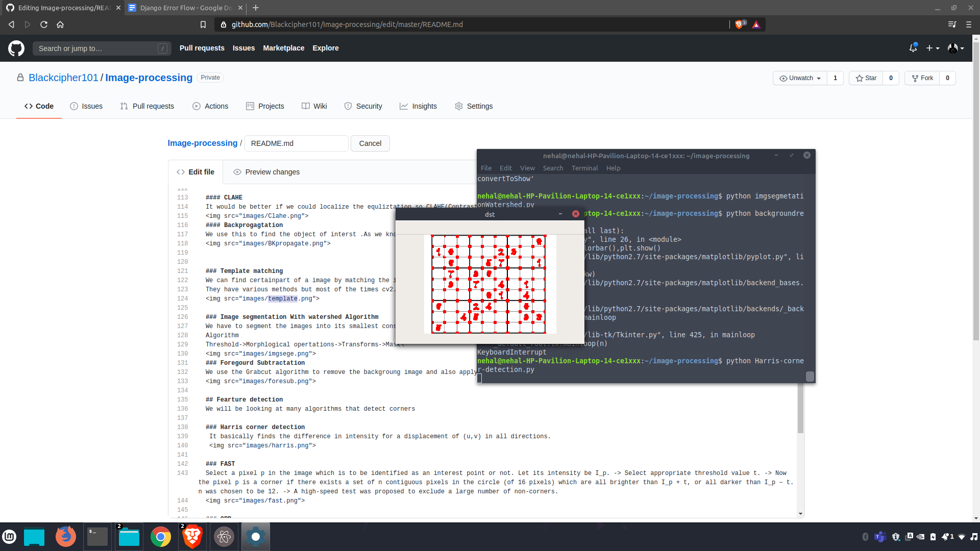Switch to Preview changes tab
The height and width of the screenshot is (551, 980).
[266, 172]
